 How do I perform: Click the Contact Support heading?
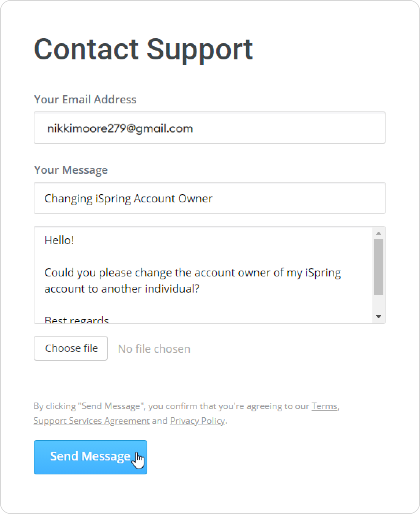143,49
